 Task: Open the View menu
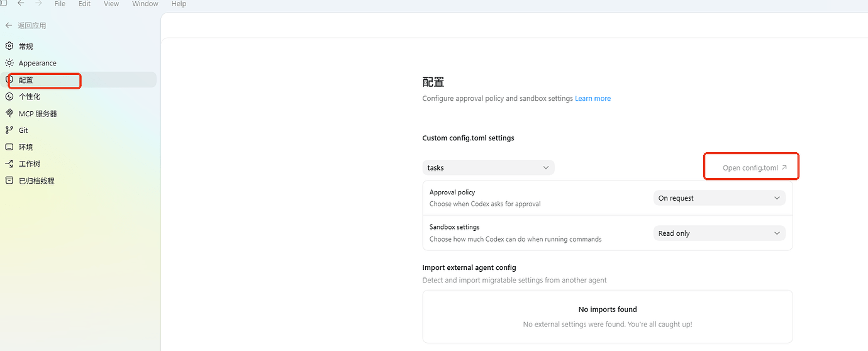pyautogui.click(x=111, y=4)
